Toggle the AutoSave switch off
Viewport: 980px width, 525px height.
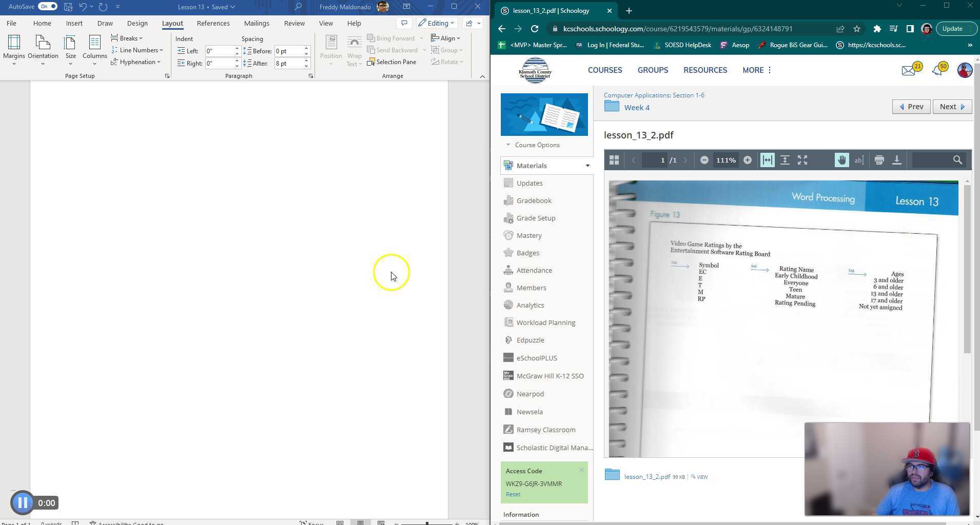tap(48, 7)
